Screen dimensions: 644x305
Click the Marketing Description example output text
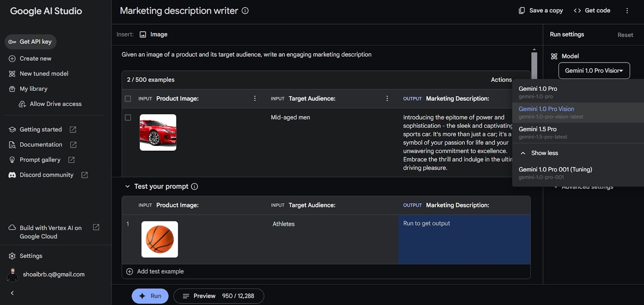458,143
